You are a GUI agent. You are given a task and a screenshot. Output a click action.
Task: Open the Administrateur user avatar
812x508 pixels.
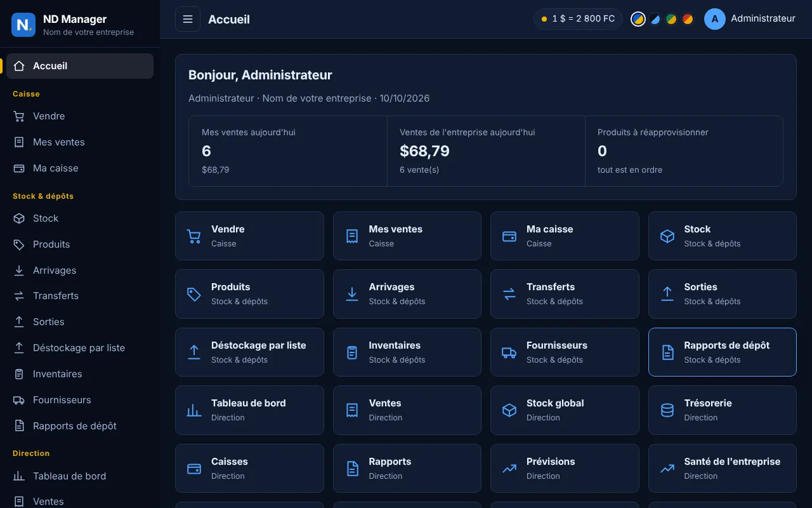(x=715, y=19)
